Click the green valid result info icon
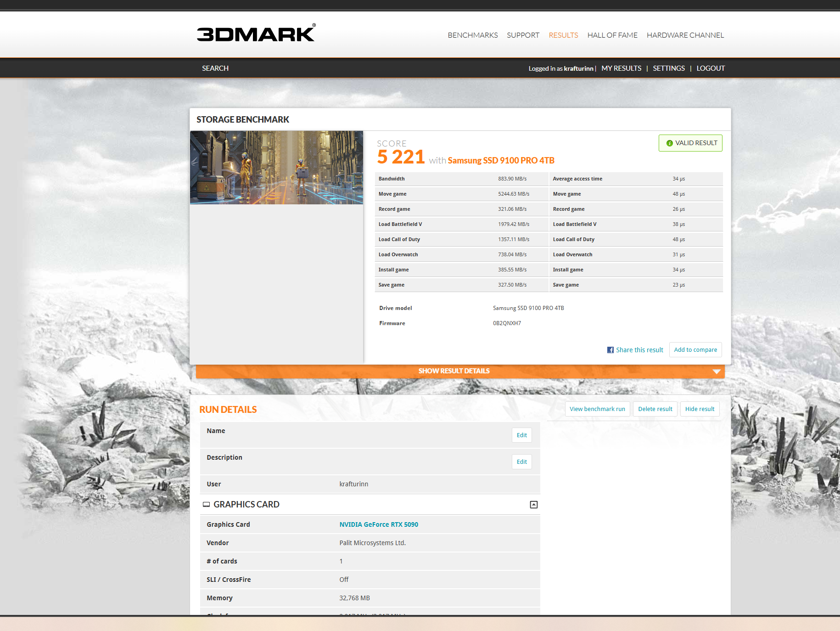This screenshot has width=840, height=631. 669,143
